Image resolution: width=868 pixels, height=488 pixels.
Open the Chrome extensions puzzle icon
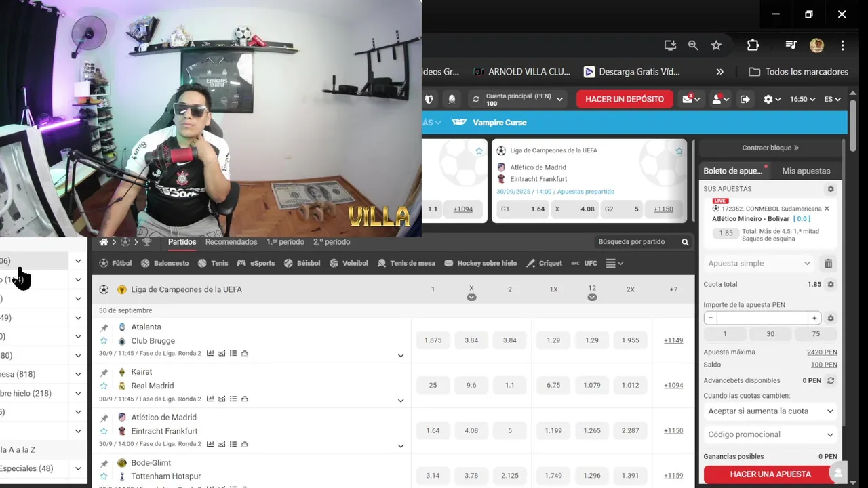click(753, 45)
